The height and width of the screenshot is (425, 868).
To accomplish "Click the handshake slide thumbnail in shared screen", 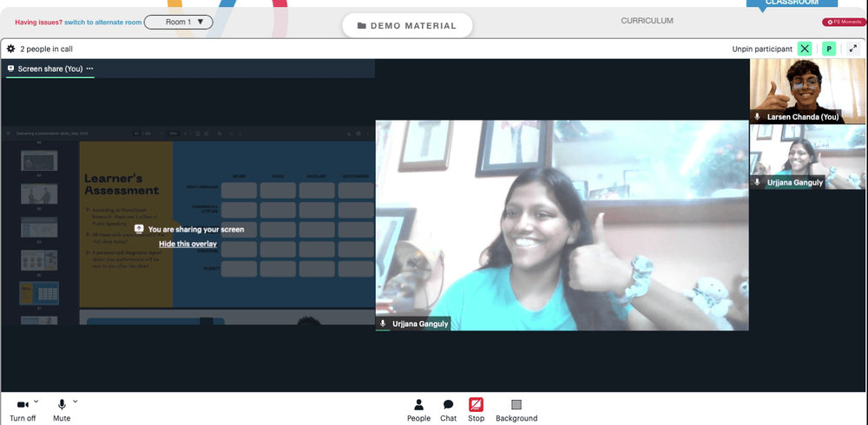I will (39, 194).
